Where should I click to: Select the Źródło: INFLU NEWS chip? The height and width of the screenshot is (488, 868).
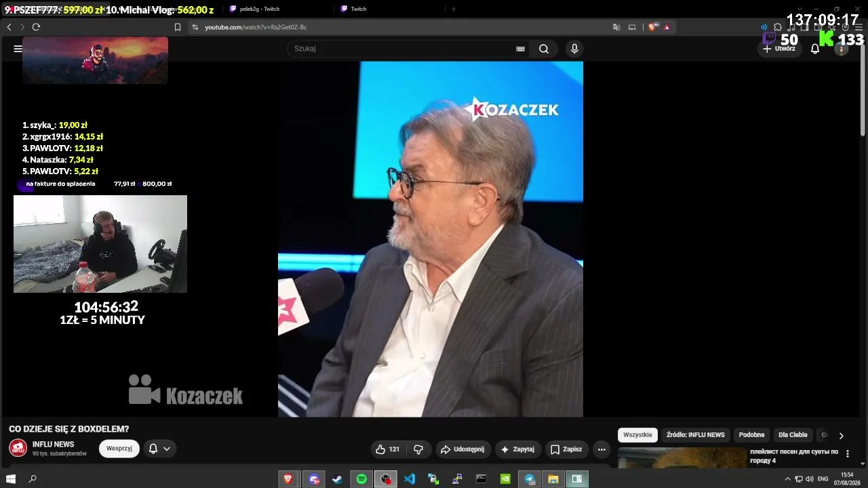[x=696, y=435]
